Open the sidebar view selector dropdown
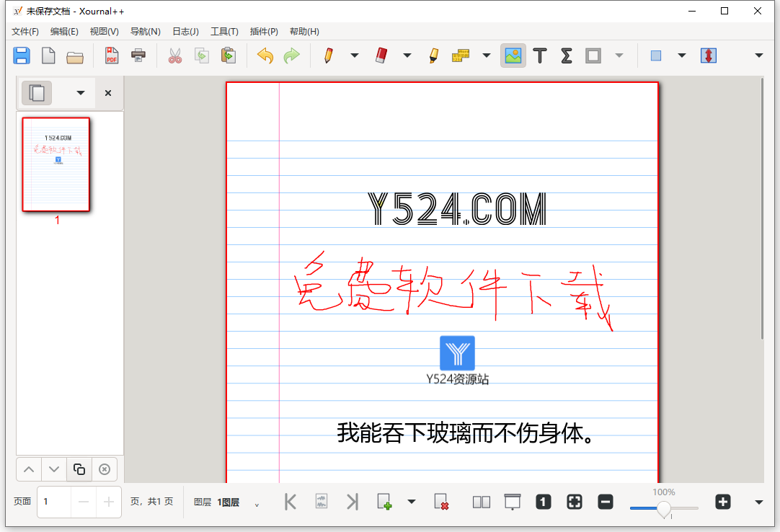This screenshot has width=780, height=532. [x=81, y=92]
